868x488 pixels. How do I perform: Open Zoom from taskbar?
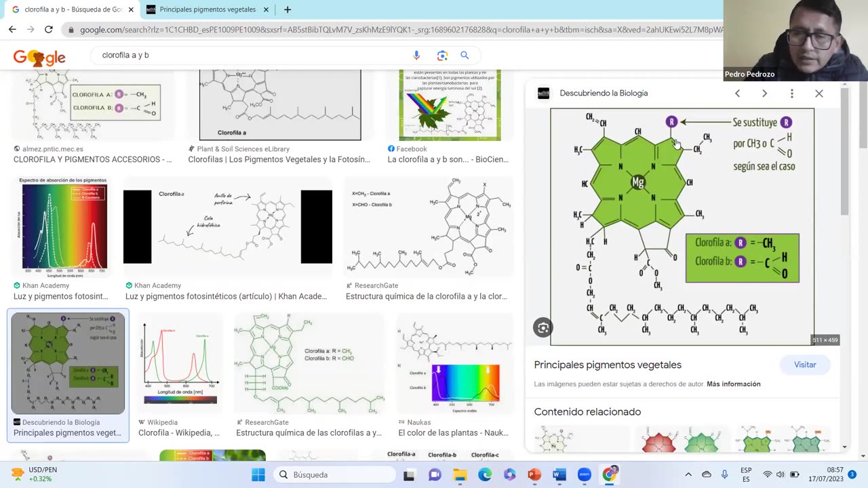pos(585,474)
